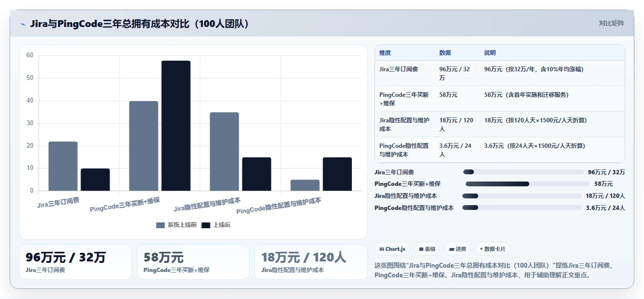Click Jira隐性配置与维护成本 in the table's 维度 column
644x299 pixels.
[404, 125]
